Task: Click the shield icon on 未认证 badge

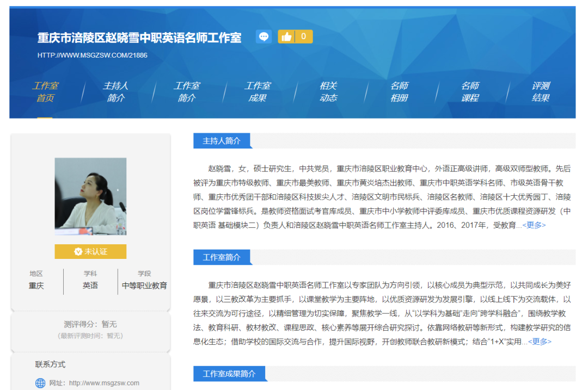Action: (77, 252)
